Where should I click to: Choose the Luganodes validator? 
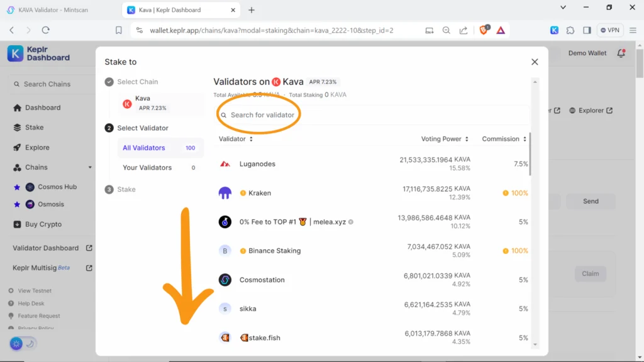[257, 164]
